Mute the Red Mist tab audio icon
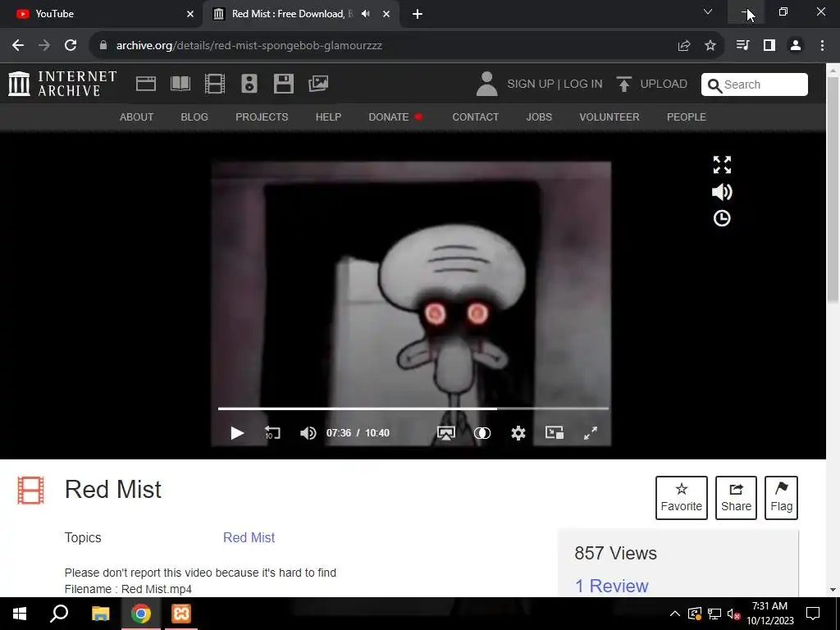Viewport: 840px width, 630px height. (x=366, y=14)
